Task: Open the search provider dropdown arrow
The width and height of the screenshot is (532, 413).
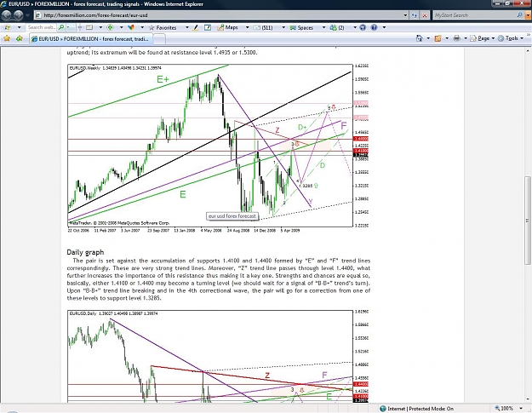Action: pyautogui.click(x=528, y=15)
